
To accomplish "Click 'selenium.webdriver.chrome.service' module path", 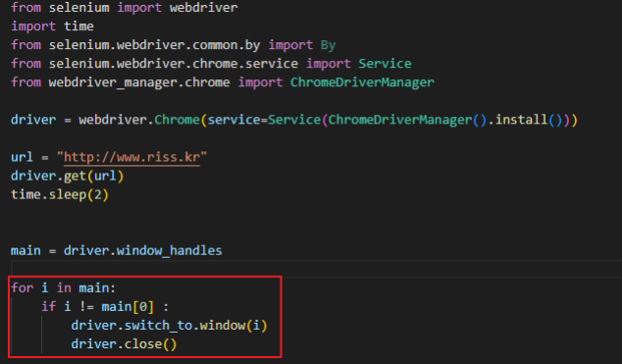I will point(174,64).
